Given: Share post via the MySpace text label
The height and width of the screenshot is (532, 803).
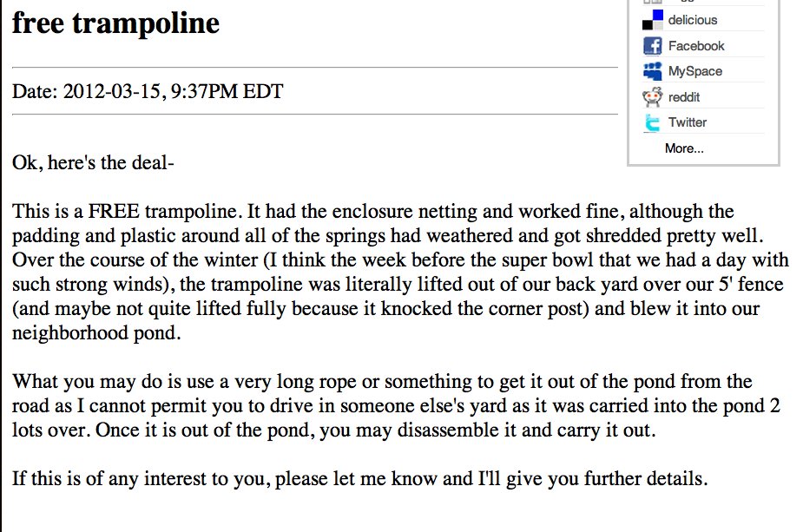Looking at the screenshot, I should pos(695,71).
